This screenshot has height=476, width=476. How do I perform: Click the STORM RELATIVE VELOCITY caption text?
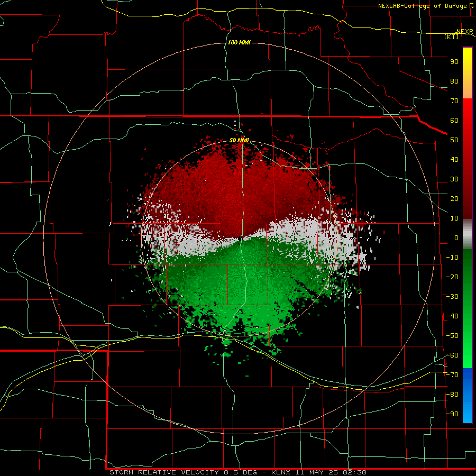164,472
